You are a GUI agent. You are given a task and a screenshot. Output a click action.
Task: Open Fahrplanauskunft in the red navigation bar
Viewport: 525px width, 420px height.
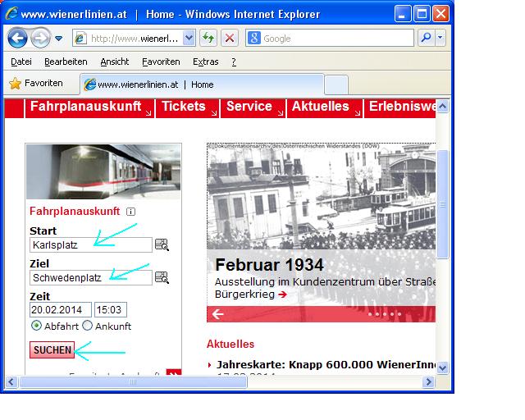point(89,107)
